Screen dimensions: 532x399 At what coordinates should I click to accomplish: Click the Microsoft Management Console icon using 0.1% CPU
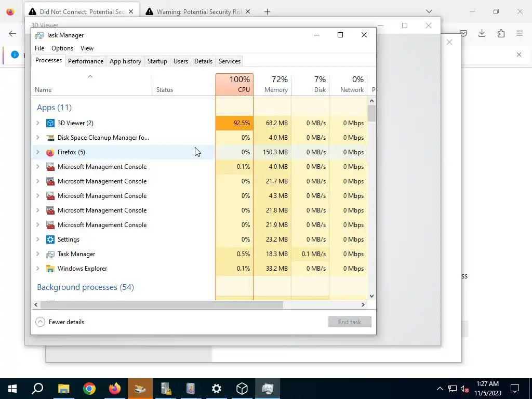[50, 167]
